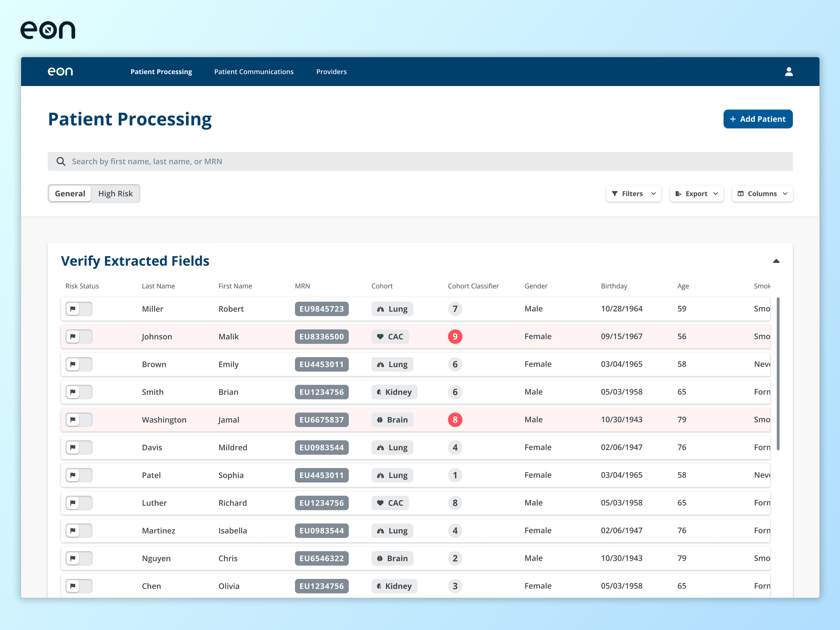Screen dimensions: 840x630
Task: Open the Export dropdown
Action: (x=696, y=194)
